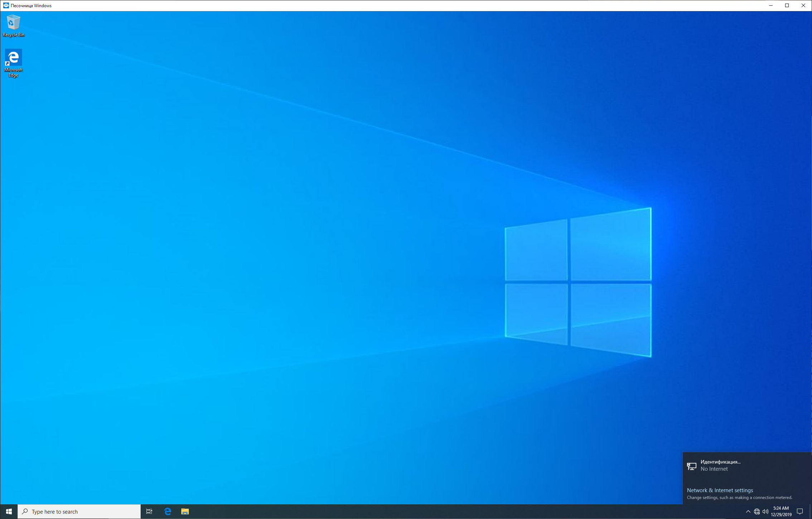
Task: Open Task View
Action: (x=149, y=511)
